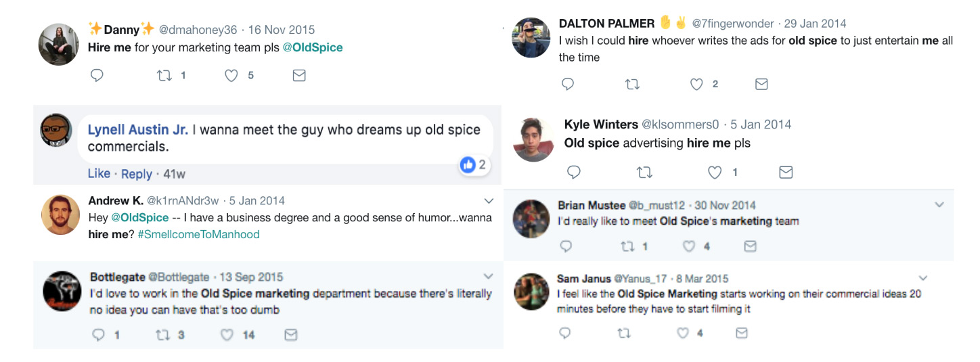
Task: Like Danny's tweet with heart icon
Action: tap(231, 76)
